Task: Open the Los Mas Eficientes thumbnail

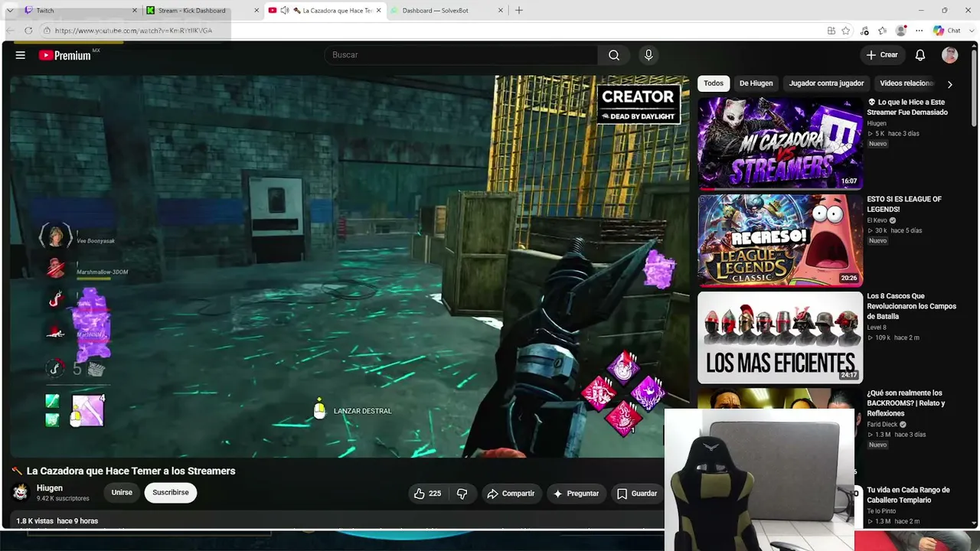Action: click(x=780, y=337)
